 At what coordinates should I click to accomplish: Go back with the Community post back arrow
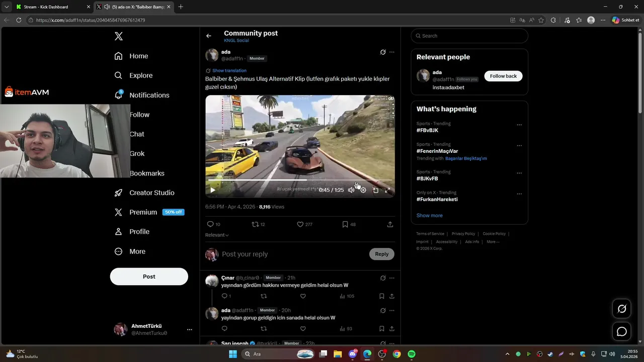[x=209, y=36]
